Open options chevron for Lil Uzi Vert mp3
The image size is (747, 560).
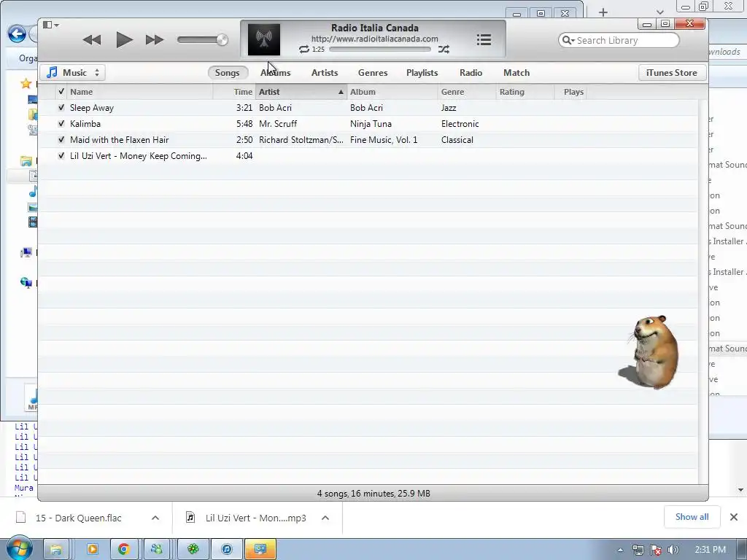[x=325, y=518]
